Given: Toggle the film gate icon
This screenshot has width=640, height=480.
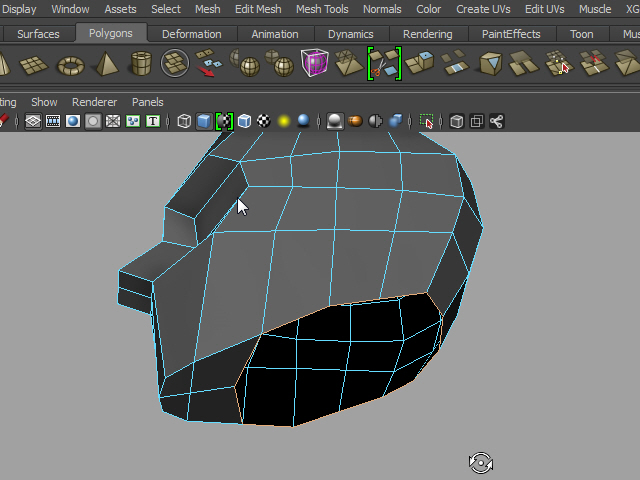Looking at the screenshot, I should tap(53, 121).
